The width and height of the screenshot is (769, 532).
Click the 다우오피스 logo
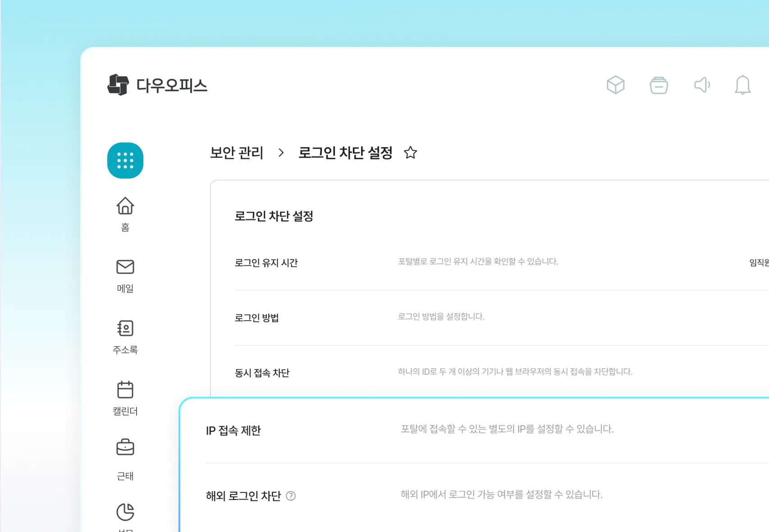(157, 85)
